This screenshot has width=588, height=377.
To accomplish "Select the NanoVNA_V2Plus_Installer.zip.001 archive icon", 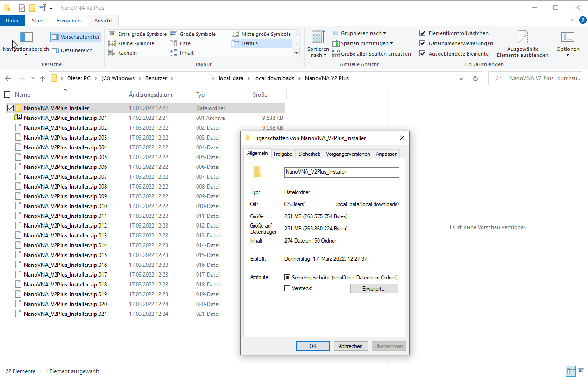I will pos(18,118).
